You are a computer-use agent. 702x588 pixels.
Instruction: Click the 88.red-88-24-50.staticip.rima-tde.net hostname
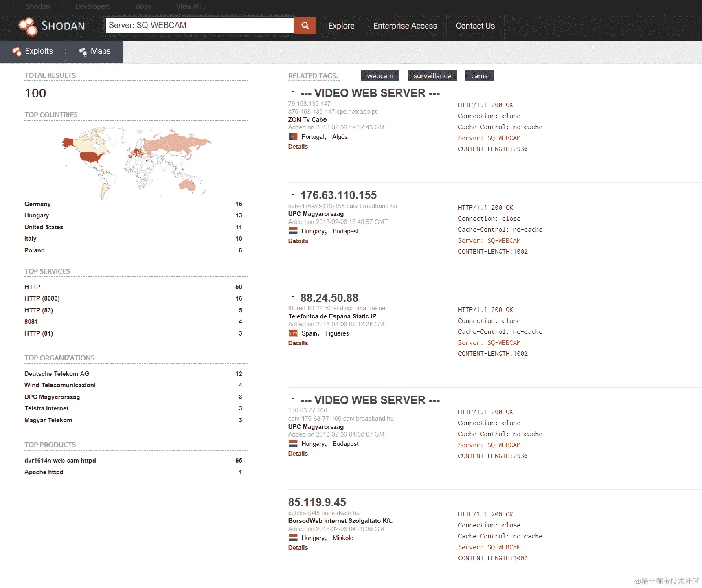tap(338, 308)
